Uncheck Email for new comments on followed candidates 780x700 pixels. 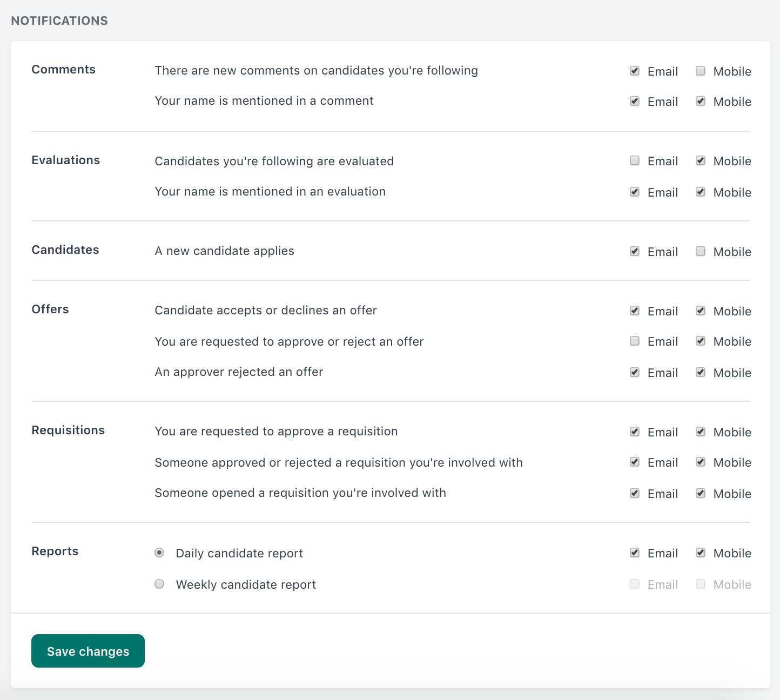[635, 70]
